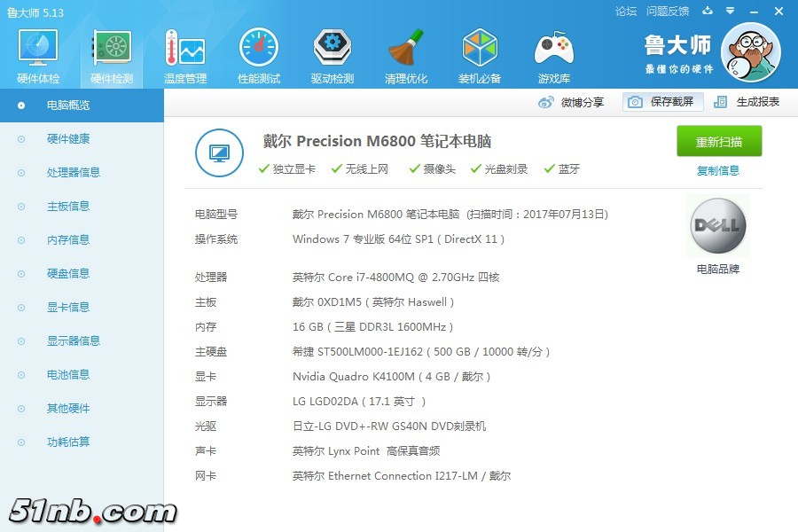Click 保存截屏 save screenshot button
The height and width of the screenshot is (532, 798).
[x=662, y=102]
